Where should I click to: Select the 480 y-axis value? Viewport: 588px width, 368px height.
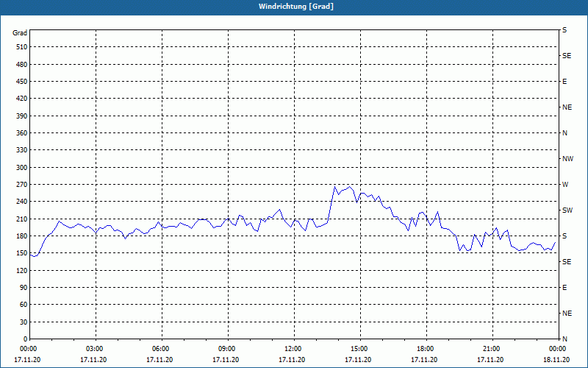22,64
